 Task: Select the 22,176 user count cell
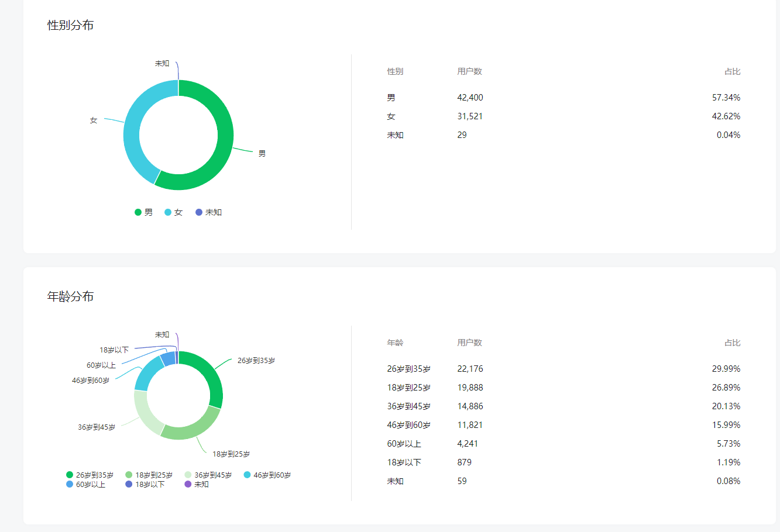(x=470, y=369)
